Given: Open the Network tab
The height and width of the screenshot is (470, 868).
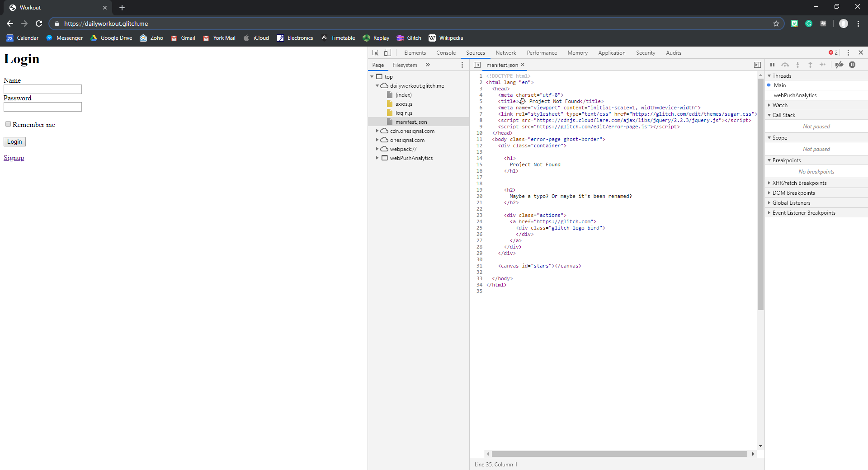Looking at the screenshot, I should pos(505,53).
